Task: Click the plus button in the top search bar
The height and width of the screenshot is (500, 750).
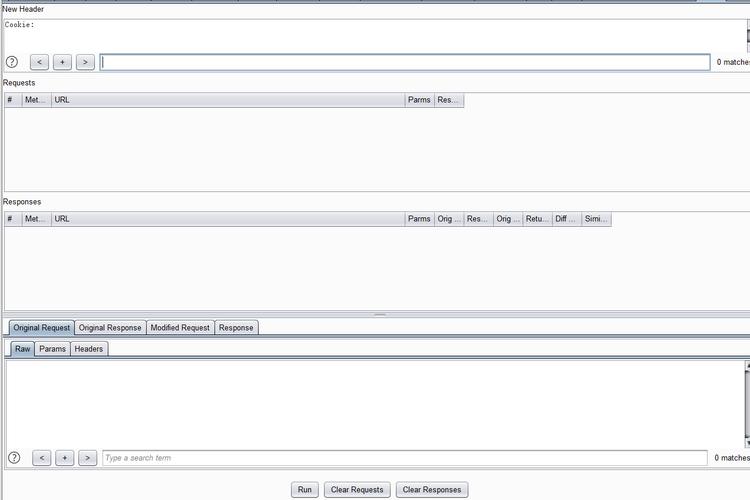Action: click(x=62, y=62)
